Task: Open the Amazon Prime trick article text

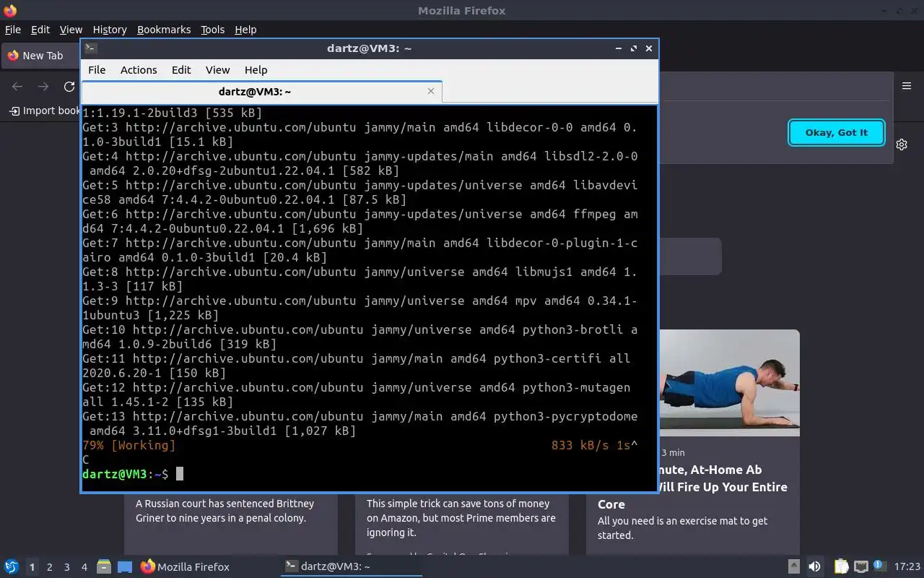Action: (461, 518)
